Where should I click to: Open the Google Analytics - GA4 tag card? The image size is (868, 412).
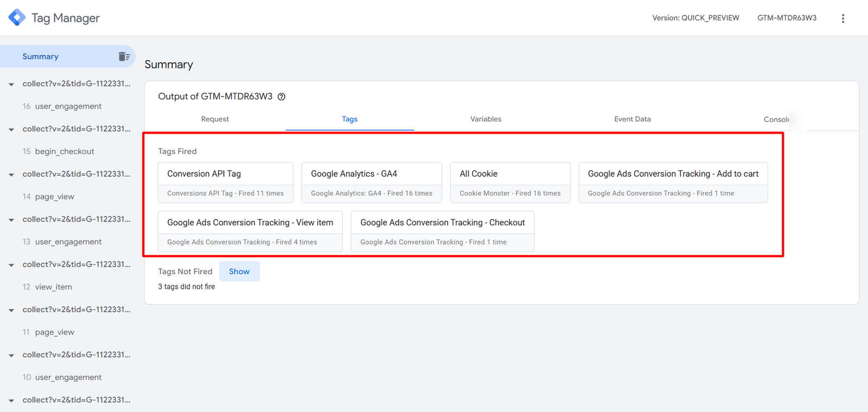coord(372,182)
